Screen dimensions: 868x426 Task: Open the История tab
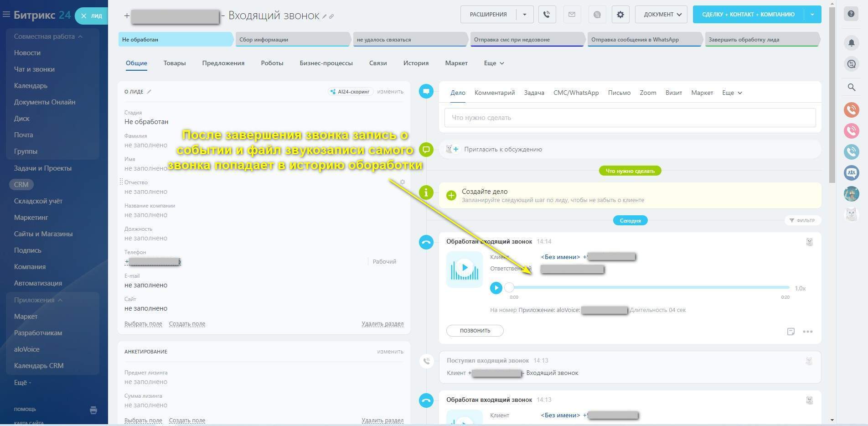click(416, 63)
